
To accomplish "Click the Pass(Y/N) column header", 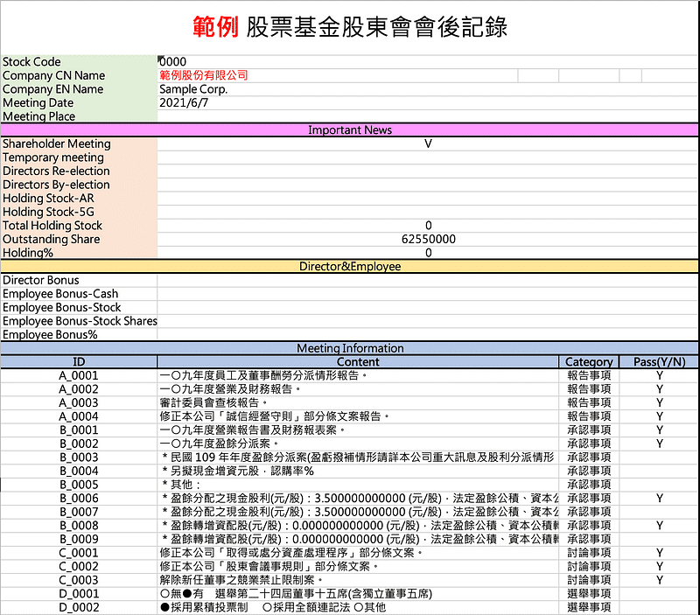I will point(661,361).
